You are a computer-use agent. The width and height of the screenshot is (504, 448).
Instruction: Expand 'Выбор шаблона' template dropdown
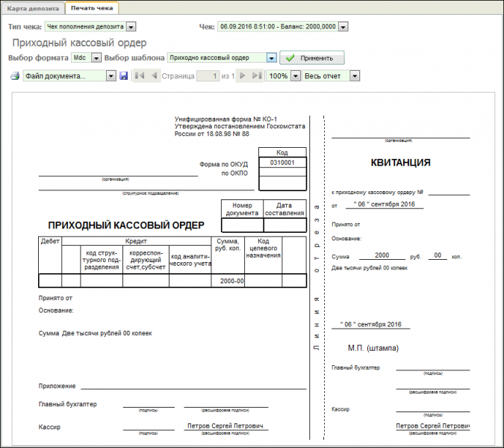pos(271,57)
